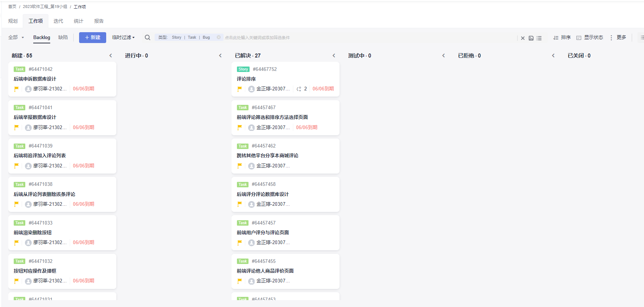Collapse the 进行中 column
Image resolution: width=644 pixels, height=307 pixels.
(x=220, y=56)
